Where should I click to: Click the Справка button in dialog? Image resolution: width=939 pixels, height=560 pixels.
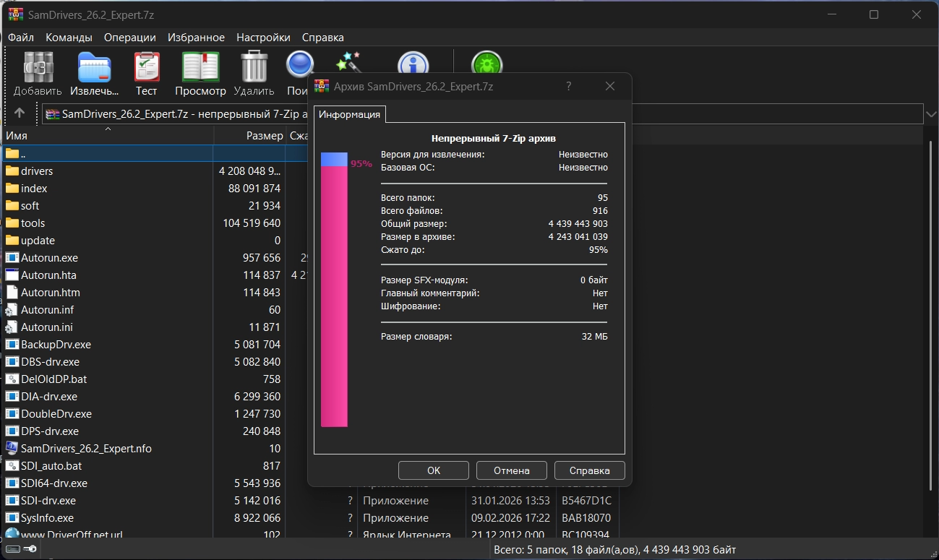(x=589, y=470)
